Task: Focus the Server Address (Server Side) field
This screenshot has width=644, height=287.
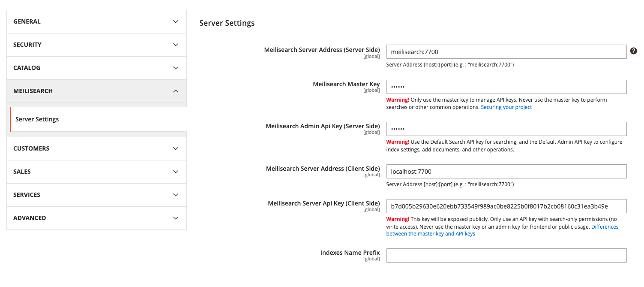Action: tap(506, 52)
